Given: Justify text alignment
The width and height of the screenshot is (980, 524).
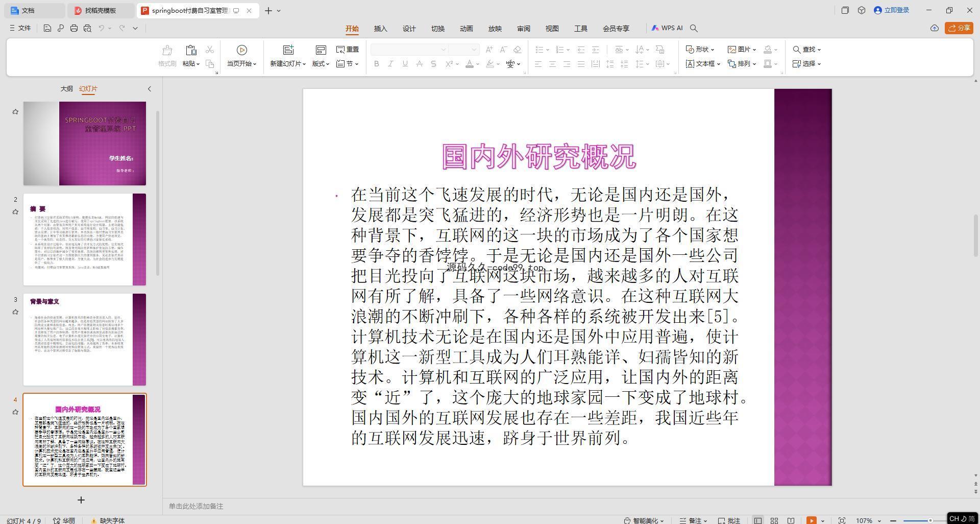Looking at the screenshot, I should point(581,64).
